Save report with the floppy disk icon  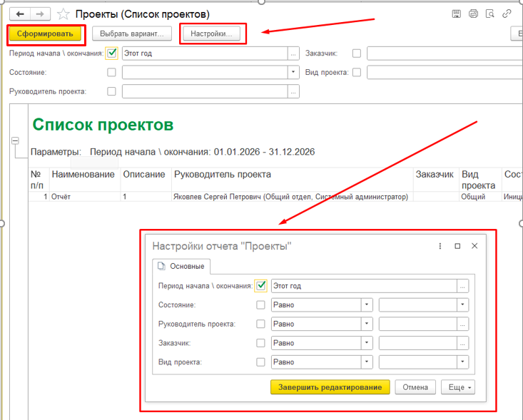coord(457,14)
